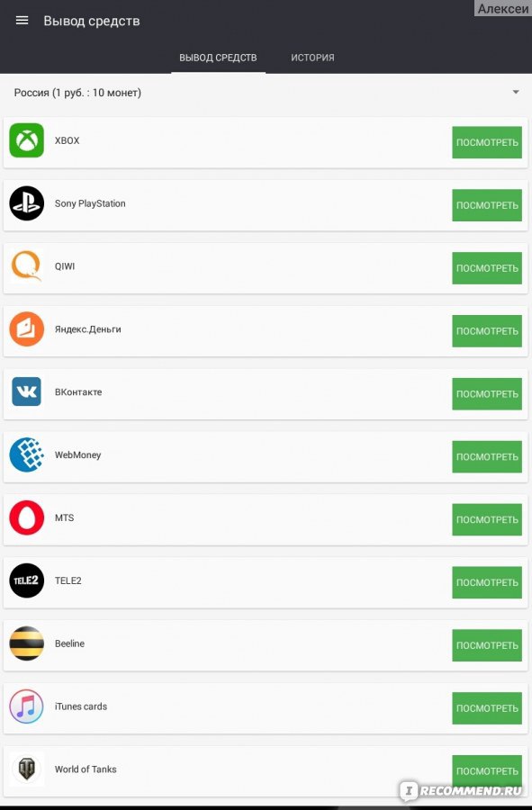Viewport: 532px width, 810px height.
Task: Select the Sony PlayStation list row label
Action: tap(90, 203)
